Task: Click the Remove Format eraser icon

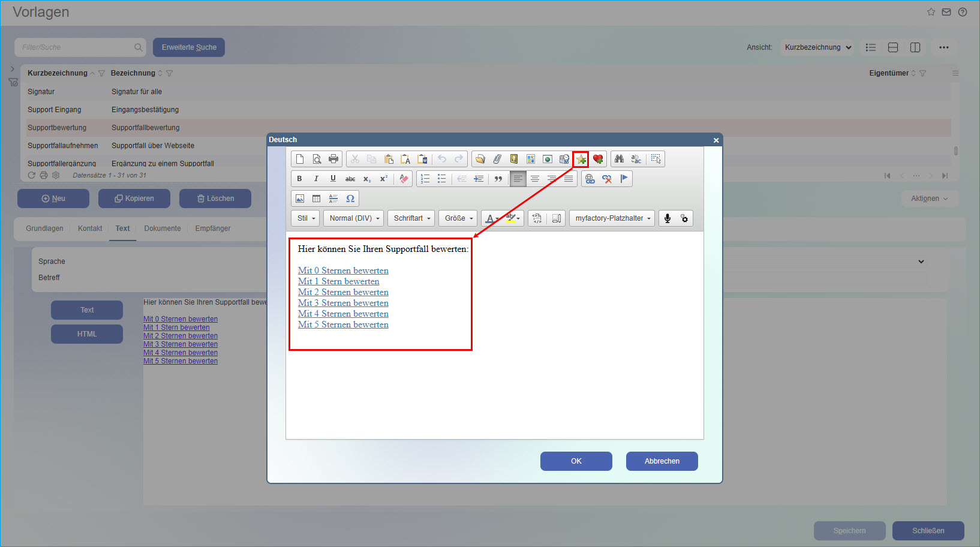Action: coord(404,179)
